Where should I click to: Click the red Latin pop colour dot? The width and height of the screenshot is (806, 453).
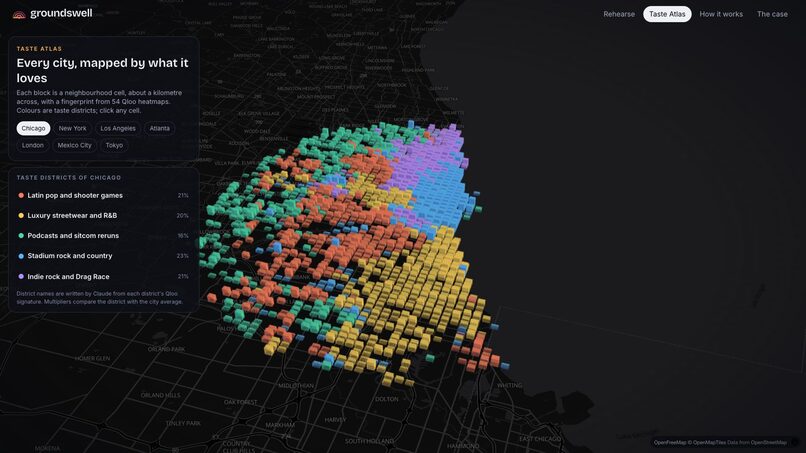tap(21, 195)
